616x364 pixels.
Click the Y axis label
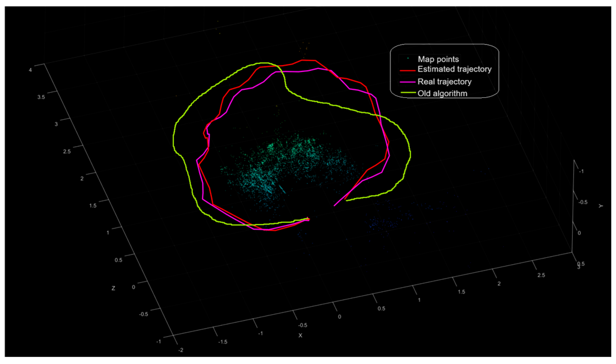click(601, 206)
